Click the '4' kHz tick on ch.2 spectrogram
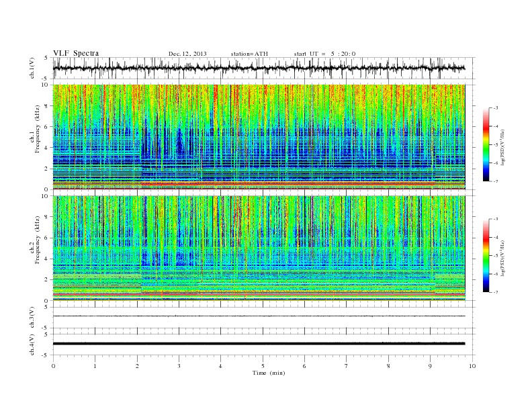 pos(47,259)
